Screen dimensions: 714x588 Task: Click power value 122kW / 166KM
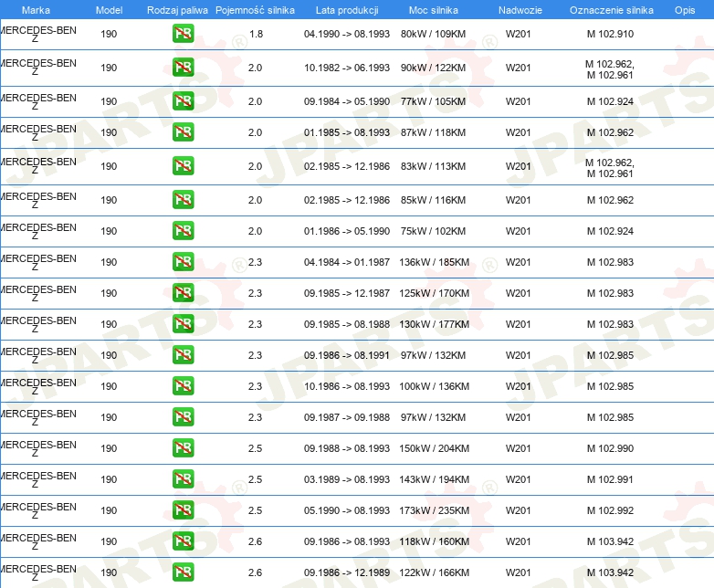(x=434, y=572)
